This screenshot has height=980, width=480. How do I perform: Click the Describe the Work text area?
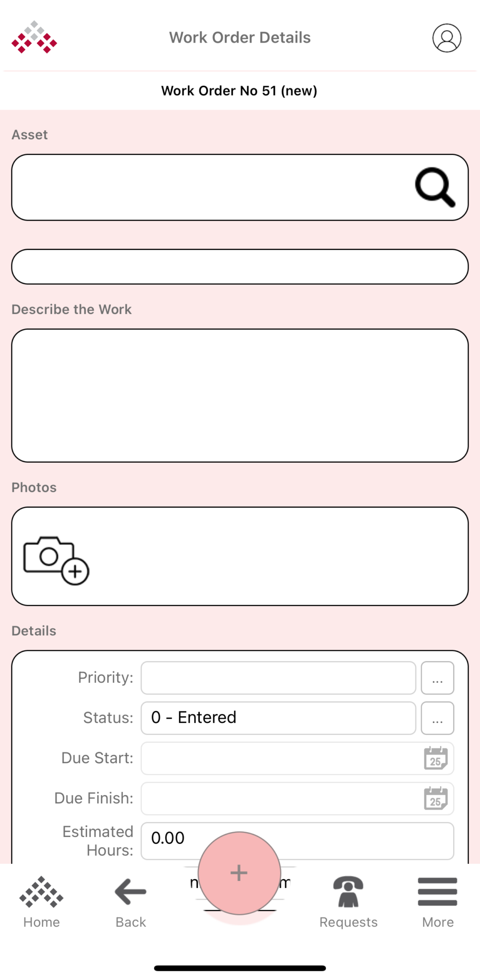(240, 393)
